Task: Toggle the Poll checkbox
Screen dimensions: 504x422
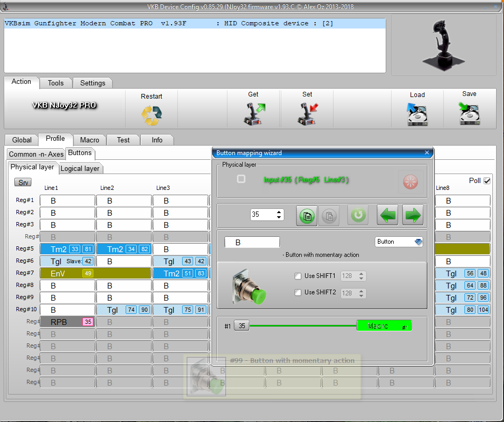Action: 487,180
